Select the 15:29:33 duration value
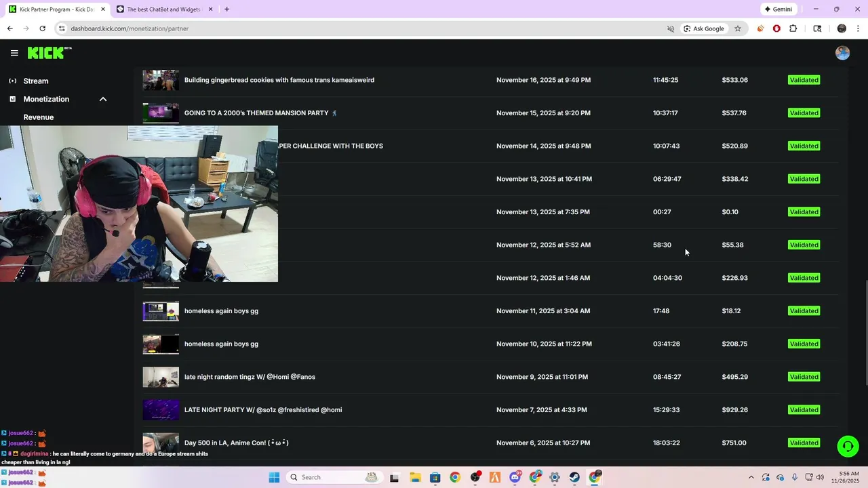The image size is (868, 488). [667, 410]
